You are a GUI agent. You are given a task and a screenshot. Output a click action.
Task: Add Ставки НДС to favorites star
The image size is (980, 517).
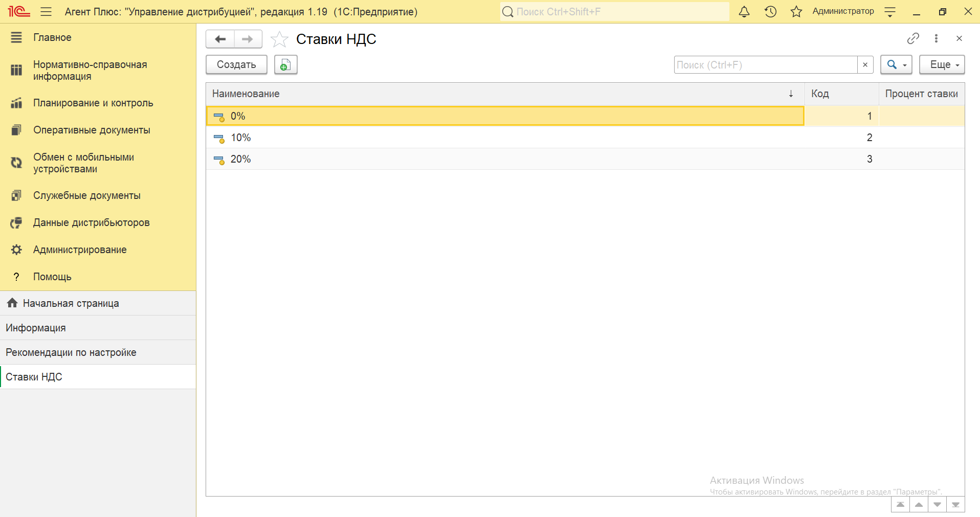click(279, 39)
